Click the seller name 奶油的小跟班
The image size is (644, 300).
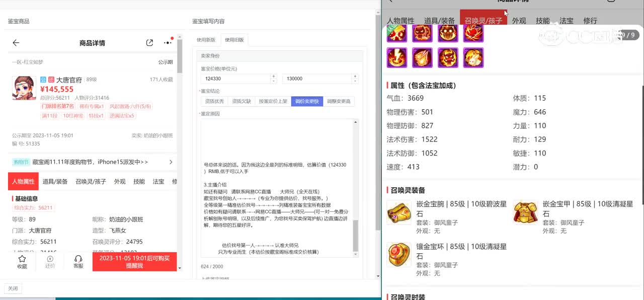[158, 136]
